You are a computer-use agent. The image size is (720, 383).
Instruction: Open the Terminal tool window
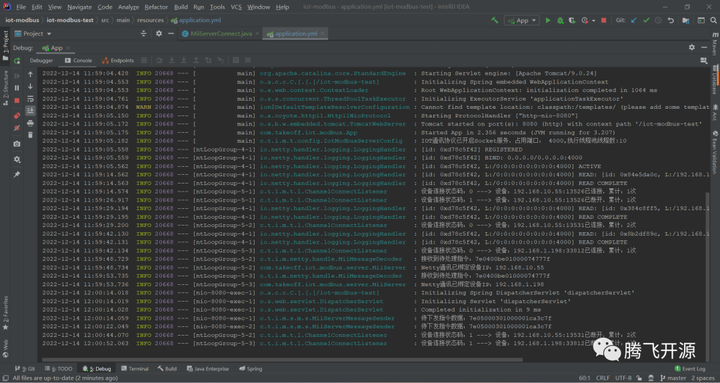tap(135, 369)
